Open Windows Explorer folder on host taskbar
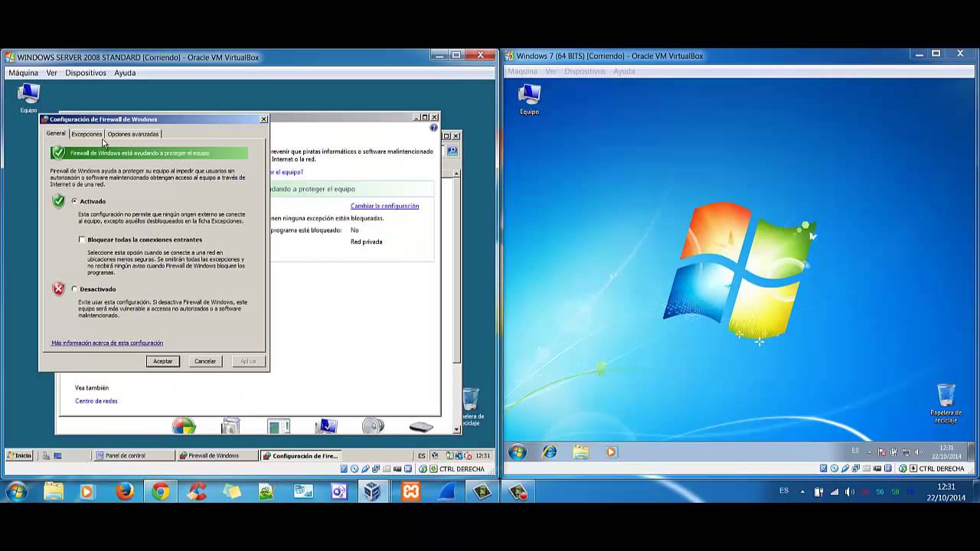This screenshot has width=980, height=551. click(54, 491)
